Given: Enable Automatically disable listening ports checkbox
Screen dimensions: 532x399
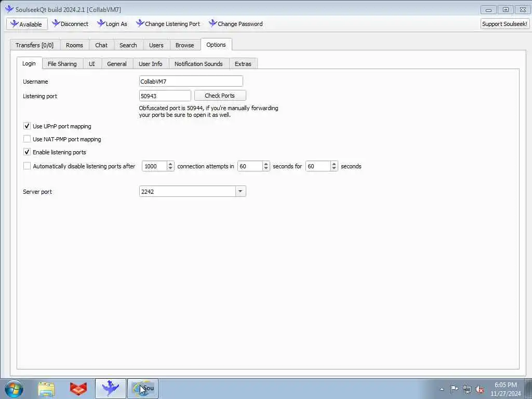Looking at the screenshot, I should [27, 166].
